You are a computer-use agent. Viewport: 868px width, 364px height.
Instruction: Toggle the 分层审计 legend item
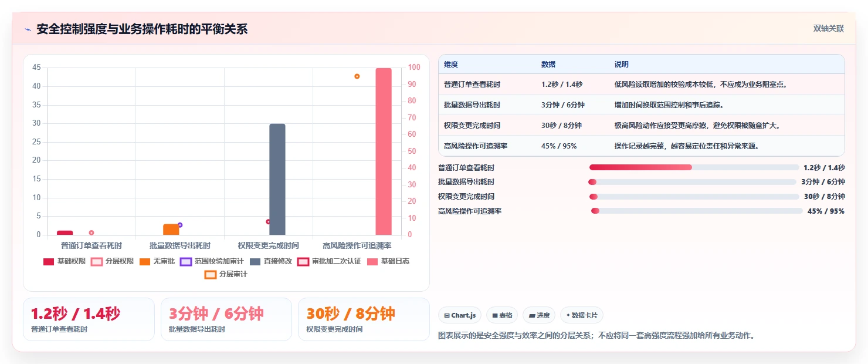tap(226, 274)
